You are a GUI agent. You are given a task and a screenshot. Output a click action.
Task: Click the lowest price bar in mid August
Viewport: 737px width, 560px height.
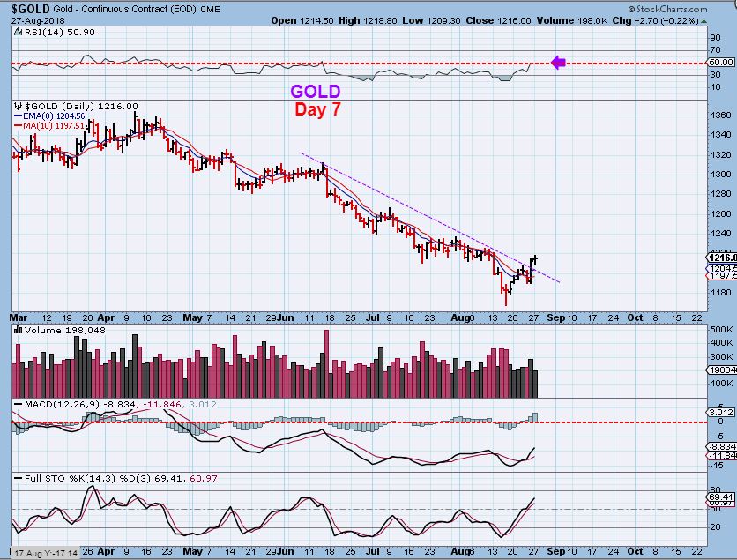pyautogui.click(x=506, y=295)
